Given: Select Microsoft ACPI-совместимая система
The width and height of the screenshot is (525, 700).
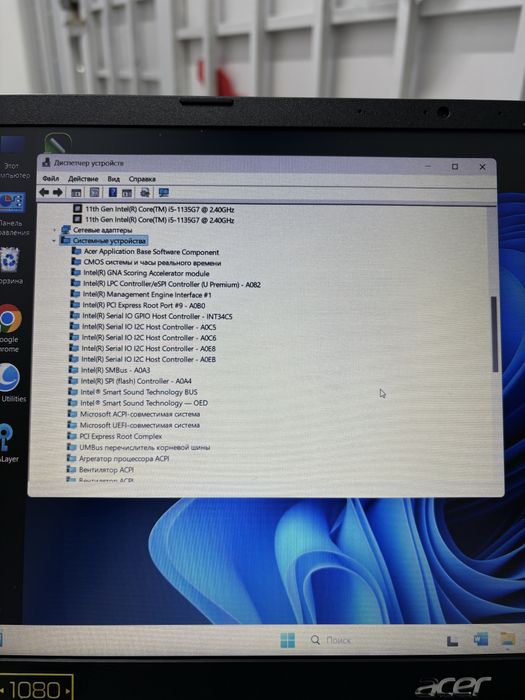Looking at the screenshot, I should (140, 414).
